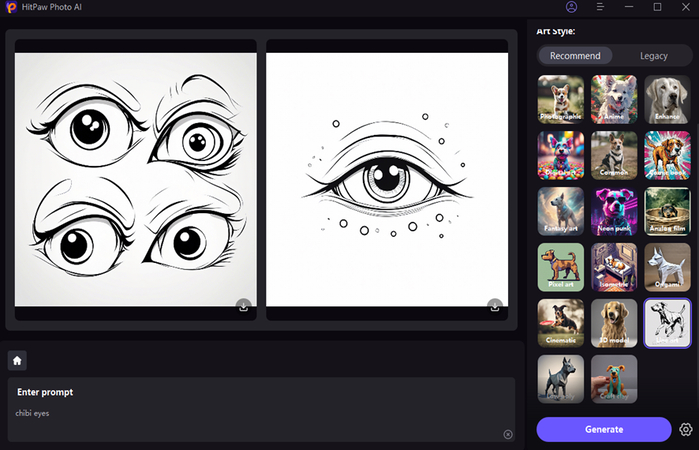
Task: Select the Comic book art style
Action: [667, 156]
